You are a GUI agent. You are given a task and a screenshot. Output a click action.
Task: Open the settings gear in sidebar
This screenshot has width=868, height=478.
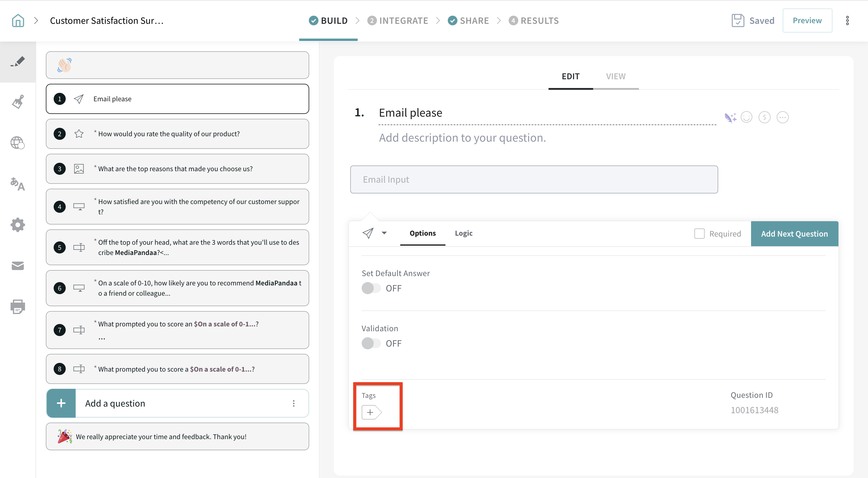[18, 225]
